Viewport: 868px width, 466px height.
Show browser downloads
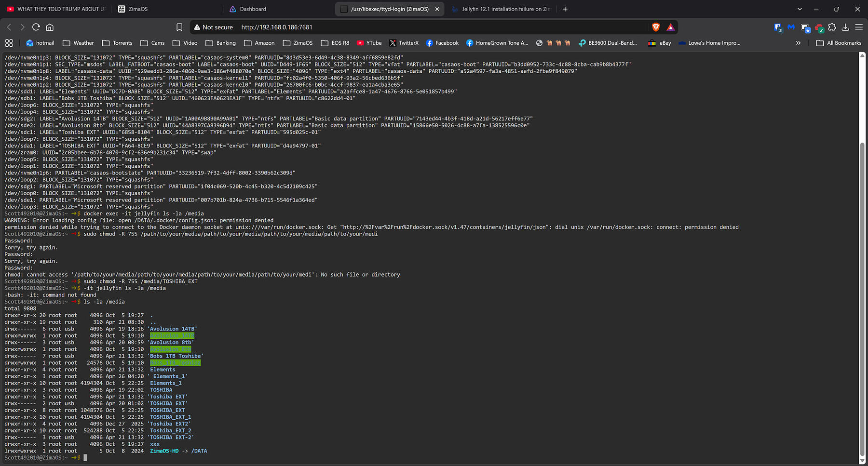845,27
